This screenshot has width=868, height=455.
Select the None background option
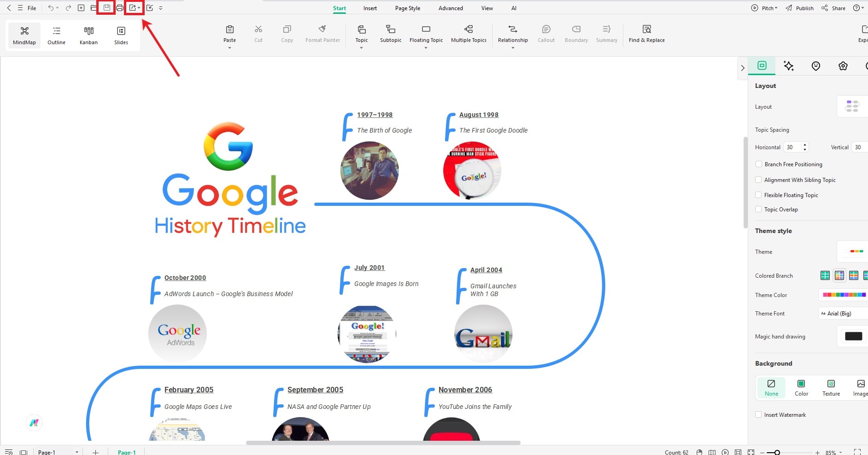(771, 388)
